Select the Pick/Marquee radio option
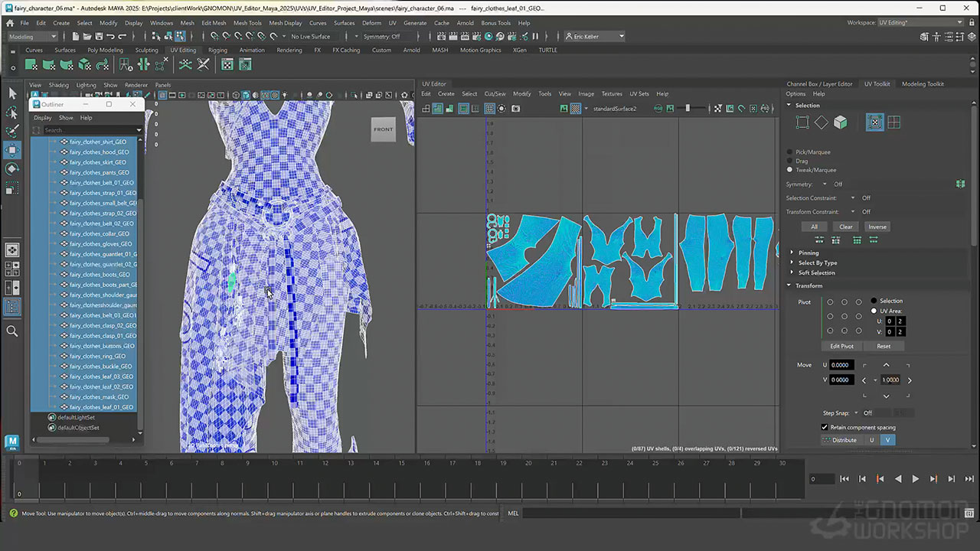980x551 pixels. [790, 152]
